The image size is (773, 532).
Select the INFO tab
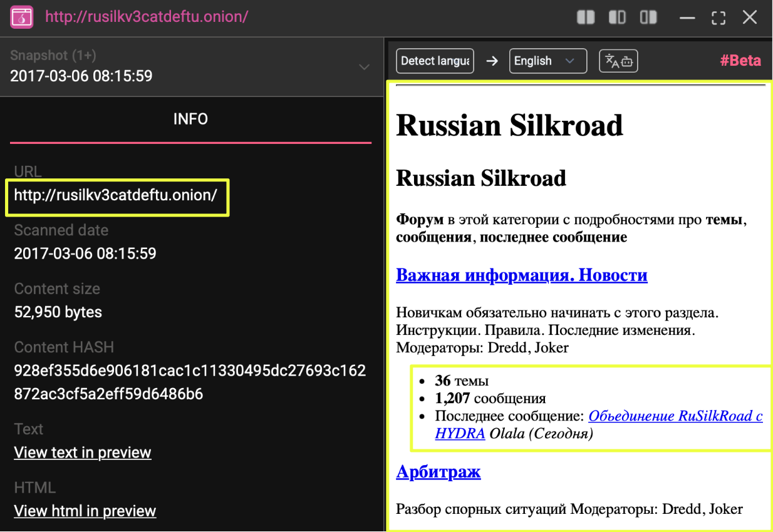[x=190, y=119]
